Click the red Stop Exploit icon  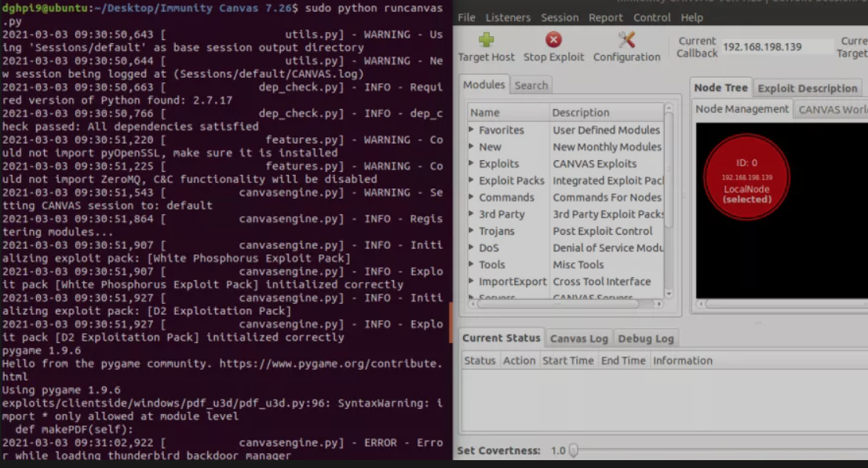(553, 40)
